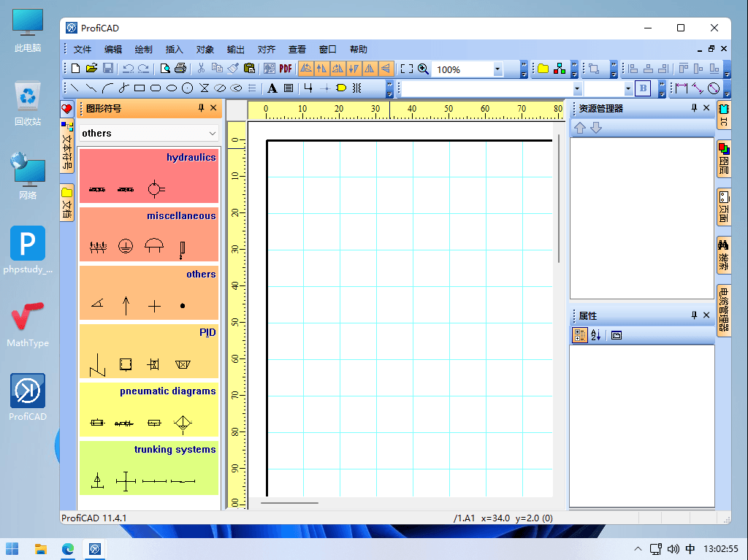Toggle the sixth orange horizontal mirror button
Image resolution: width=748 pixels, height=560 pixels.
[386, 69]
